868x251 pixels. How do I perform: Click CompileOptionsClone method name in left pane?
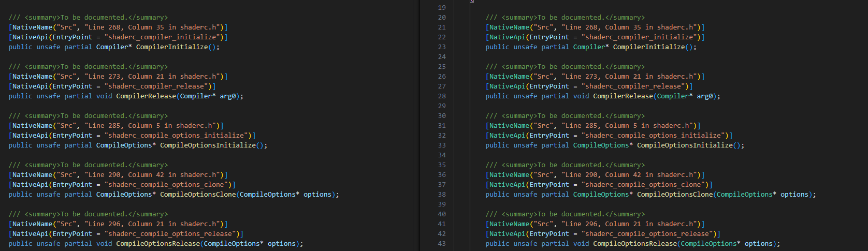point(198,195)
